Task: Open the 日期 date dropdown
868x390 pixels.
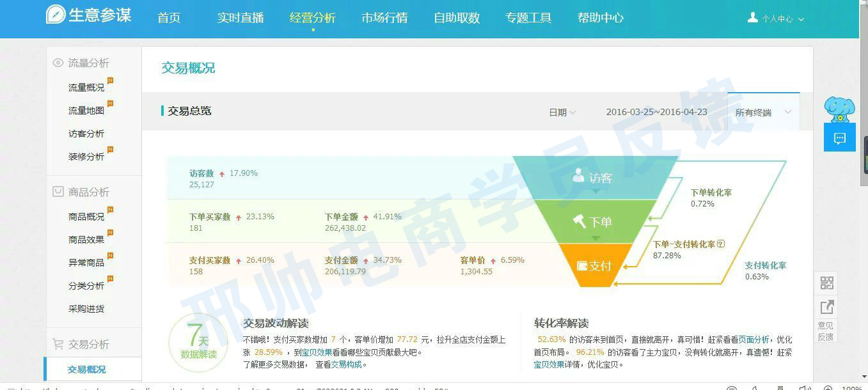Action: point(562,113)
